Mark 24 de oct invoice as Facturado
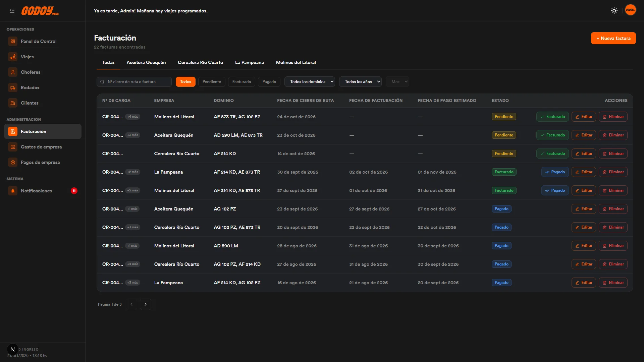The image size is (644, 362). tap(552, 117)
